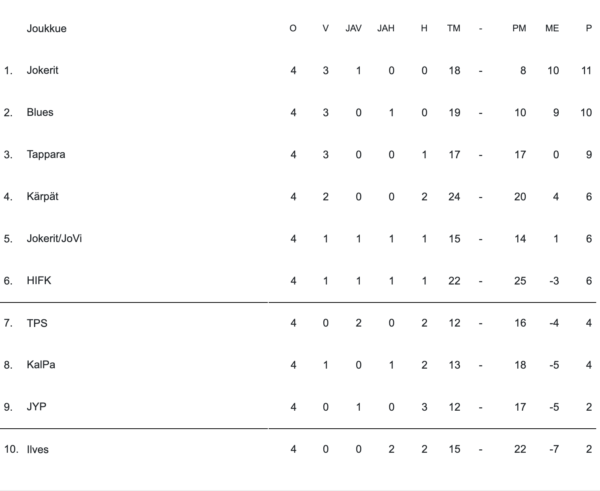Select the ME column header
Viewport: 600px width, 491px height.
[552, 28]
